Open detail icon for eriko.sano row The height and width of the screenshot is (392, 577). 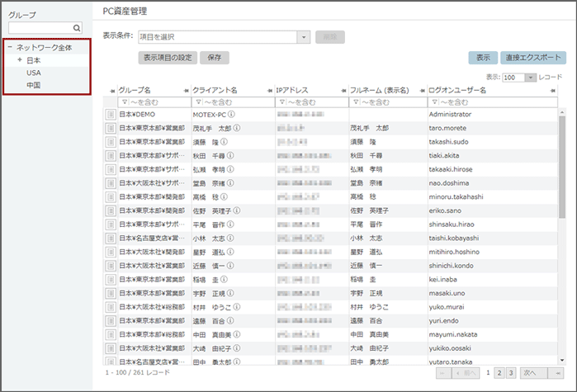click(111, 210)
